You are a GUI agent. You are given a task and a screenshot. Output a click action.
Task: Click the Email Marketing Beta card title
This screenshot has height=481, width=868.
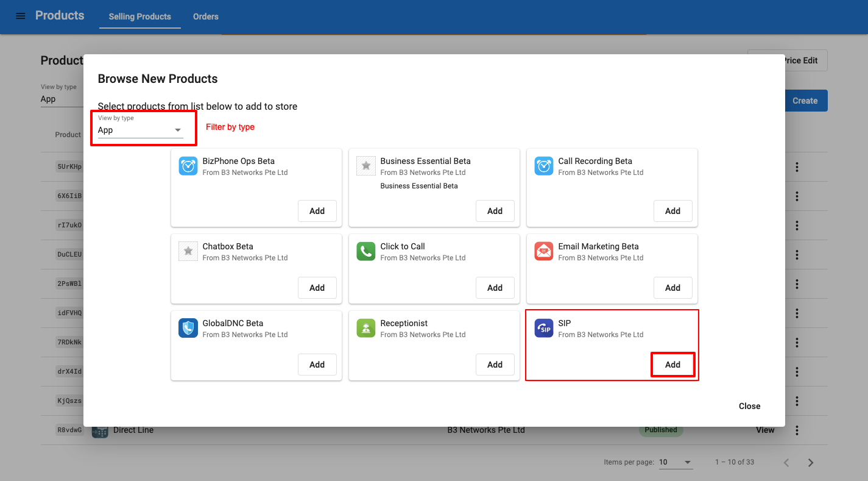pyautogui.click(x=598, y=246)
